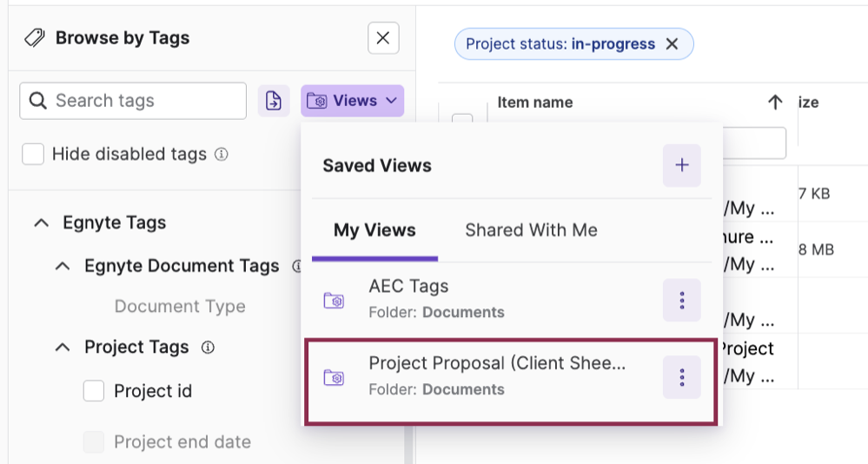Collapse the Egnyte Tags section
Screen dimensions: 868x464
click(x=41, y=223)
